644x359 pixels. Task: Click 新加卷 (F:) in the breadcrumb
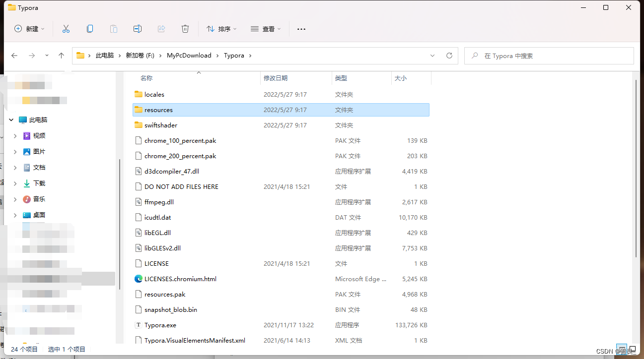(140, 56)
